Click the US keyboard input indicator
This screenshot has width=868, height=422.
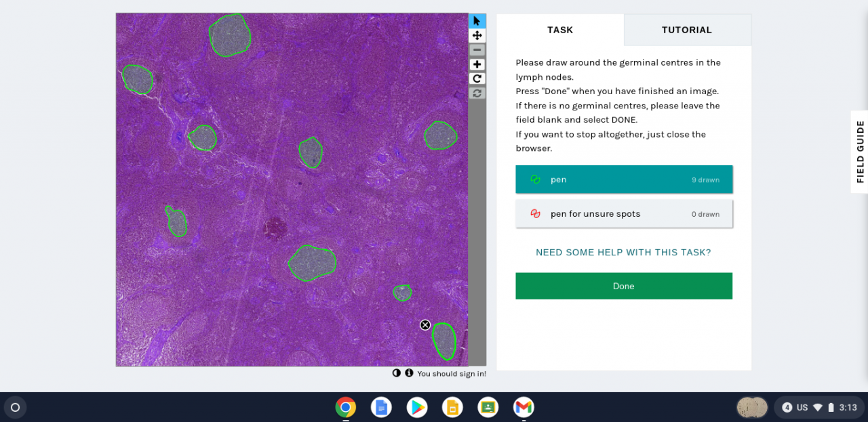[802, 408]
